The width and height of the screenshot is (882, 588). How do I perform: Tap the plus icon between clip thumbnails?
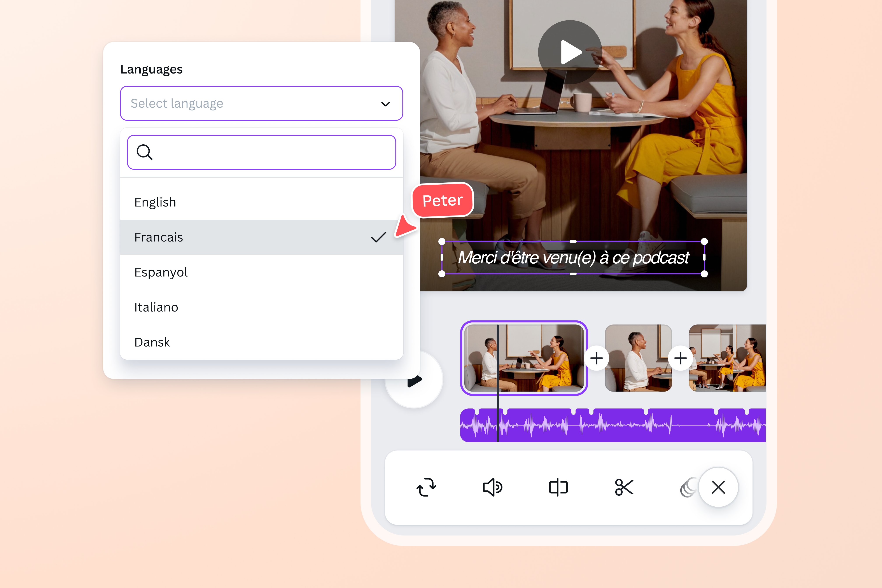(x=597, y=359)
